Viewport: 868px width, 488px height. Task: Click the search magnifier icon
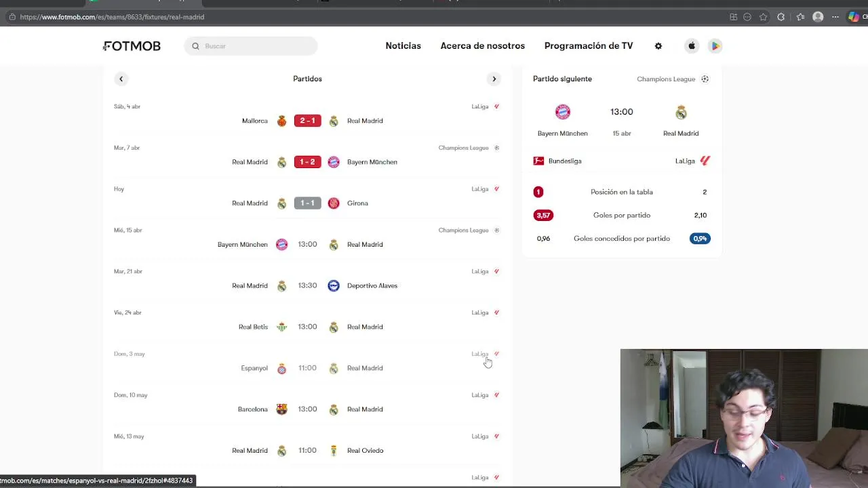coord(195,46)
